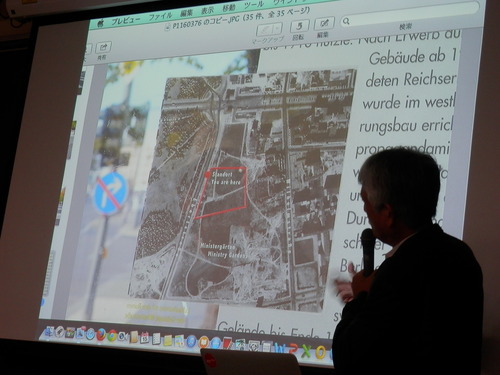Open the プレビュー menu
Screen dimensions: 500x375
[126, 21]
